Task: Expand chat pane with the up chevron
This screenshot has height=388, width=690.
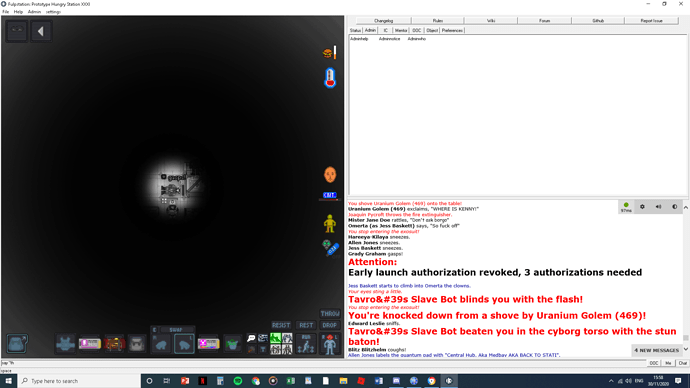Action: click(x=686, y=207)
